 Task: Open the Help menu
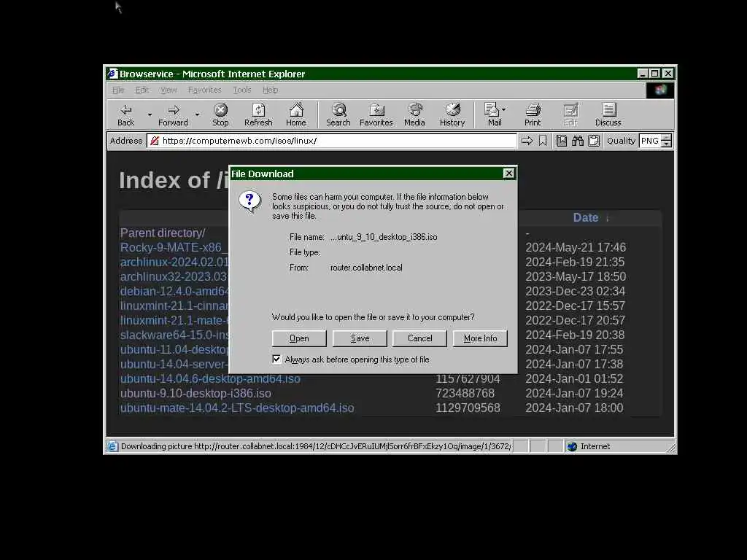270,90
